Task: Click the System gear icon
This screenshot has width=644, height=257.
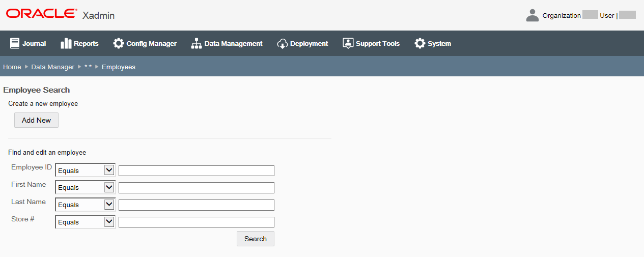Action: (x=420, y=43)
